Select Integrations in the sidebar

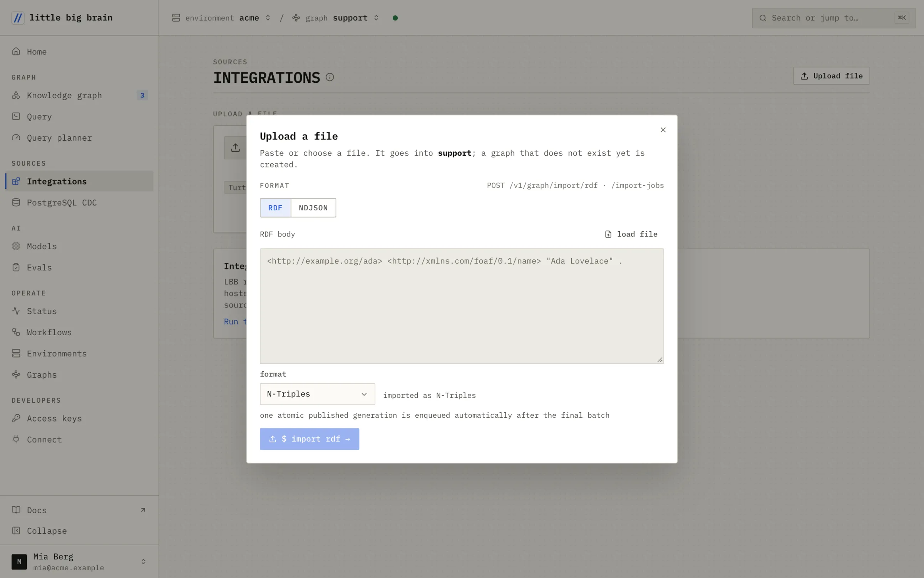click(79, 181)
